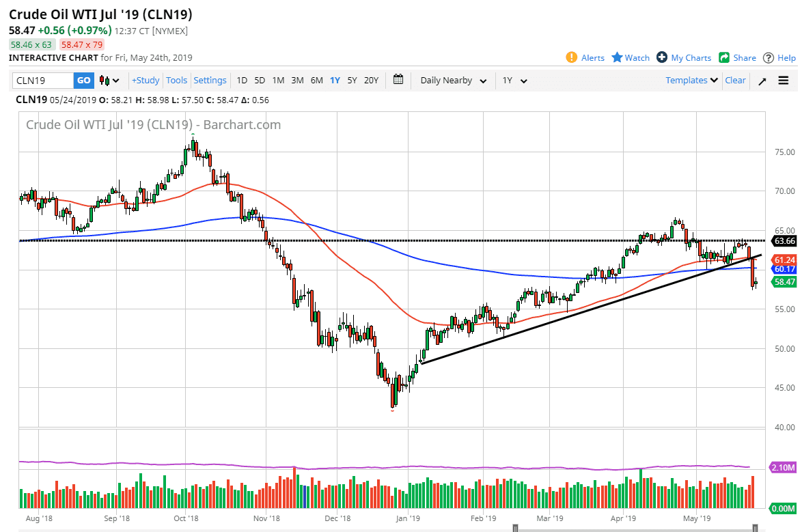Screen dimensions: 802x532
Task: Switch to the 6M time range
Action: (x=316, y=81)
